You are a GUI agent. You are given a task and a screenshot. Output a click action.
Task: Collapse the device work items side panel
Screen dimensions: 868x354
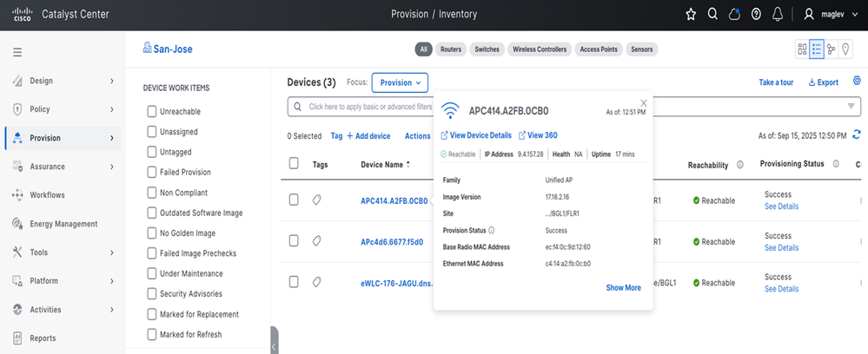click(274, 342)
